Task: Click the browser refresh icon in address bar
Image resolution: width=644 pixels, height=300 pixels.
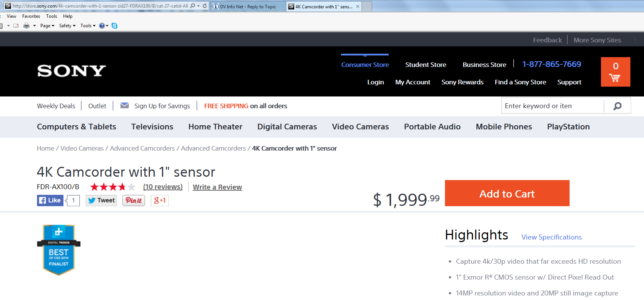Action: pos(205,6)
